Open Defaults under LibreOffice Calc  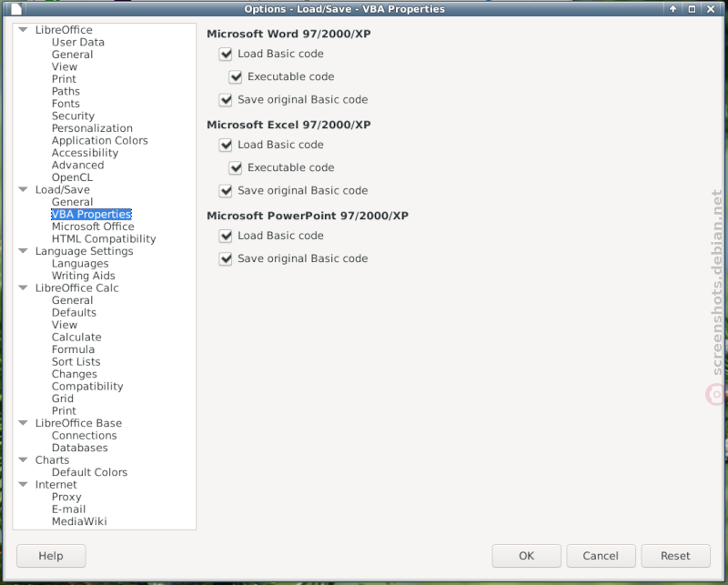coord(75,312)
